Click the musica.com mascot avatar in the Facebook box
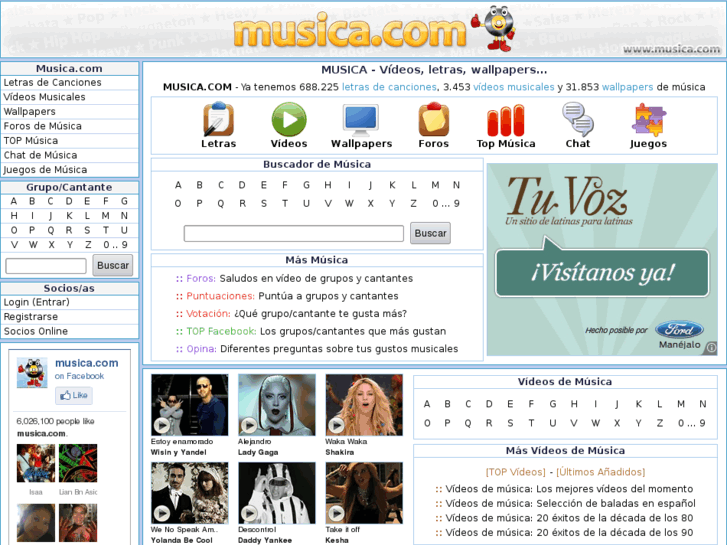The width and height of the screenshot is (727, 545). coord(32,372)
